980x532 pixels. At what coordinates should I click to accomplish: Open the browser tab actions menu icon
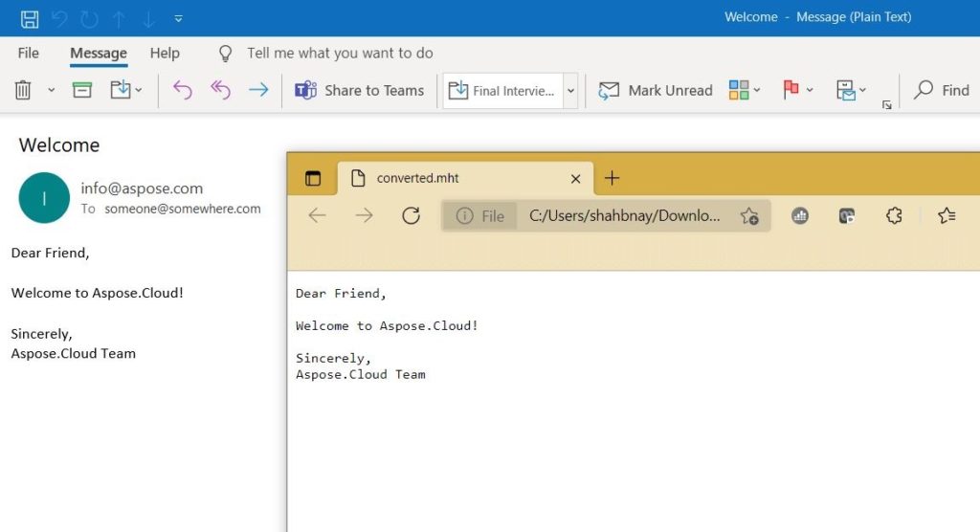tap(313, 178)
